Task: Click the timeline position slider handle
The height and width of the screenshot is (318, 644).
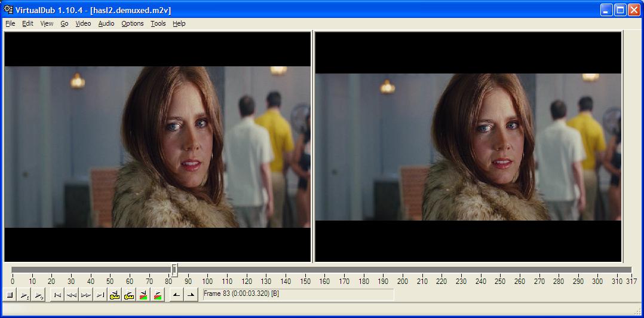Action: click(174, 270)
